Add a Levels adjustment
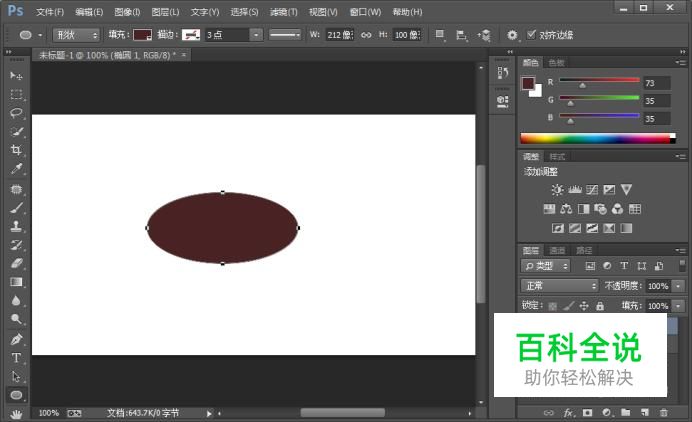 tap(575, 190)
